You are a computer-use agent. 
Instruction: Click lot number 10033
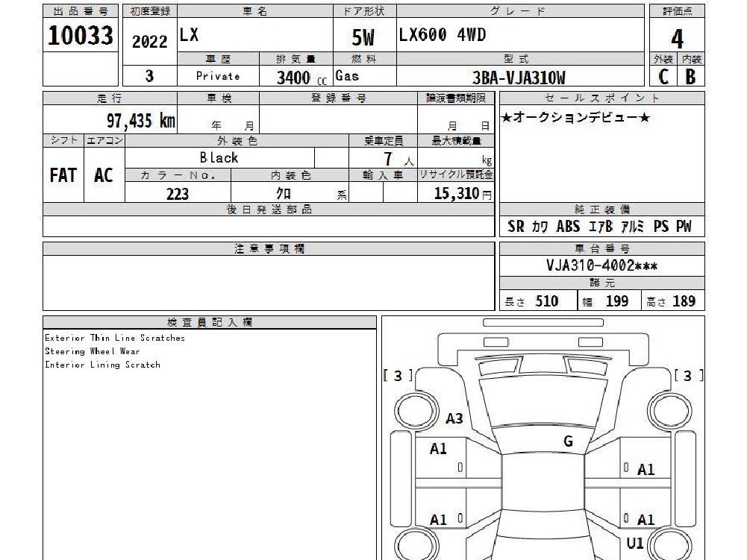click(81, 36)
